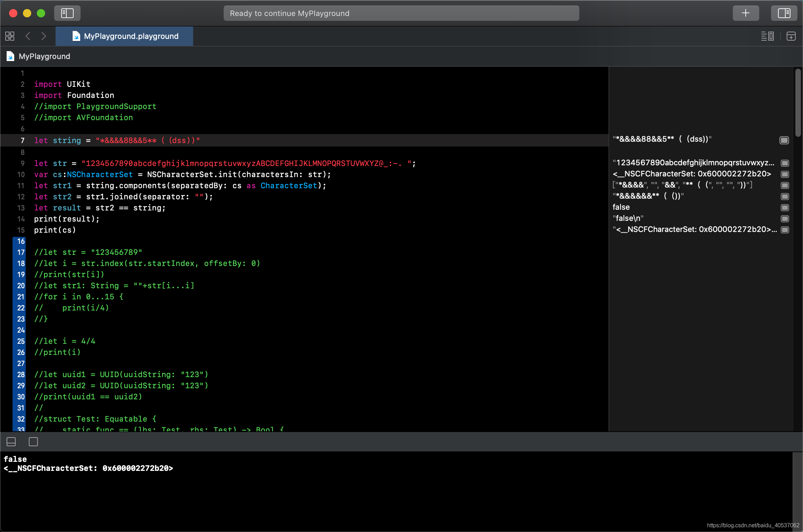Viewport: 803px width, 532px height.
Task: Show inline result for print(cs) output
Action: coord(785,230)
